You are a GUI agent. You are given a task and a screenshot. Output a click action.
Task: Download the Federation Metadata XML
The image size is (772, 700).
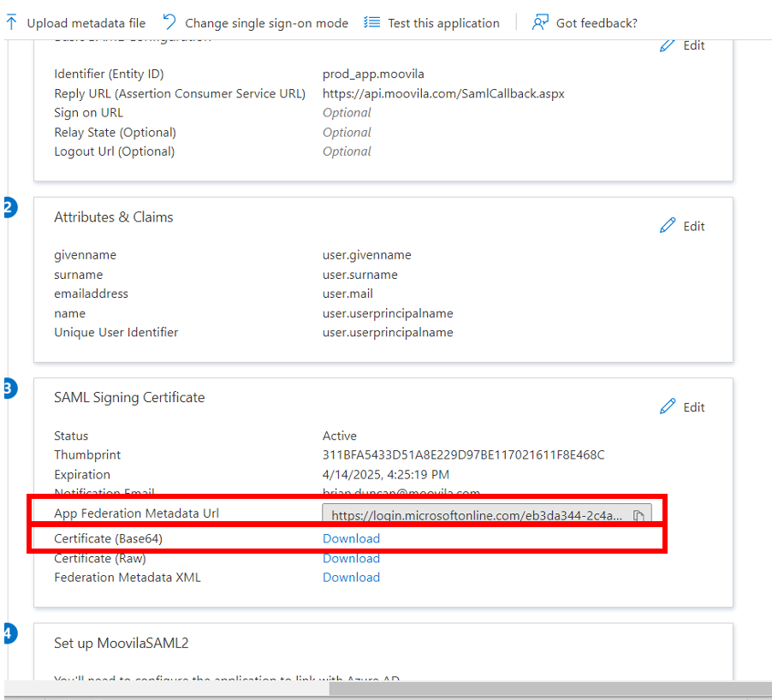pos(351,578)
